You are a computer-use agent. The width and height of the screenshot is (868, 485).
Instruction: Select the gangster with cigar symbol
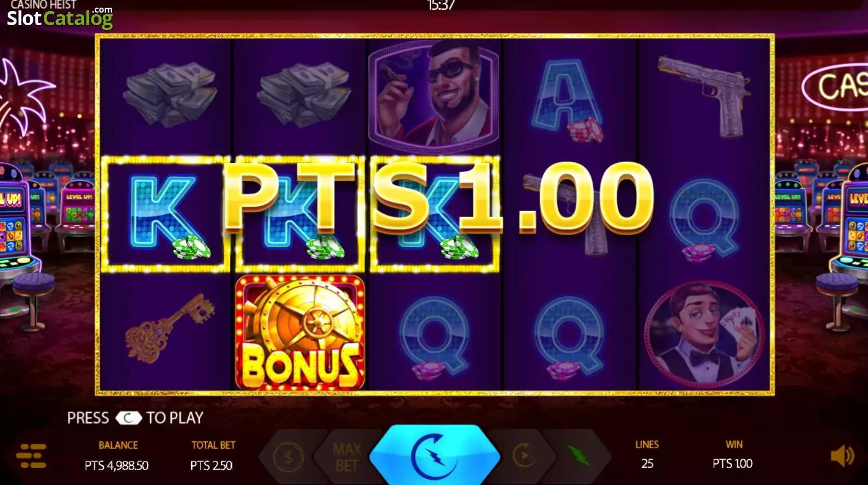tap(435, 96)
